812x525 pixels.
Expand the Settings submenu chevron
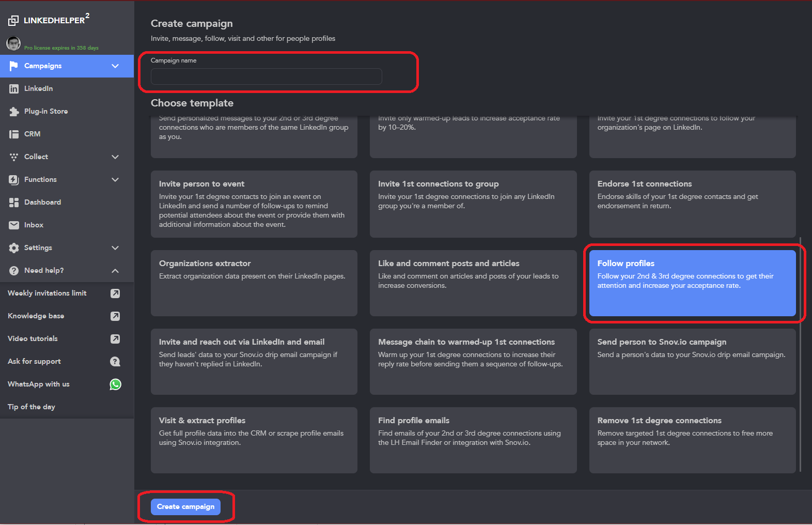[x=115, y=248]
